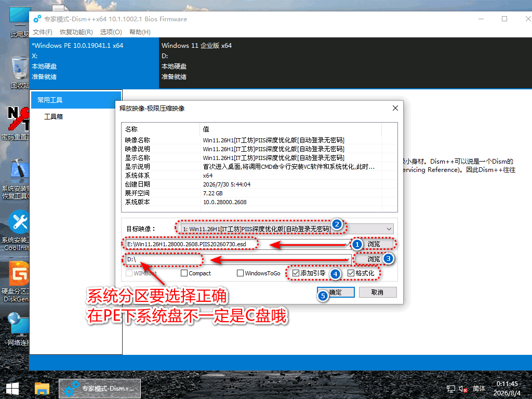Select 工具箱 in the sidebar
The width and height of the screenshot is (532, 399).
[54, 117]
